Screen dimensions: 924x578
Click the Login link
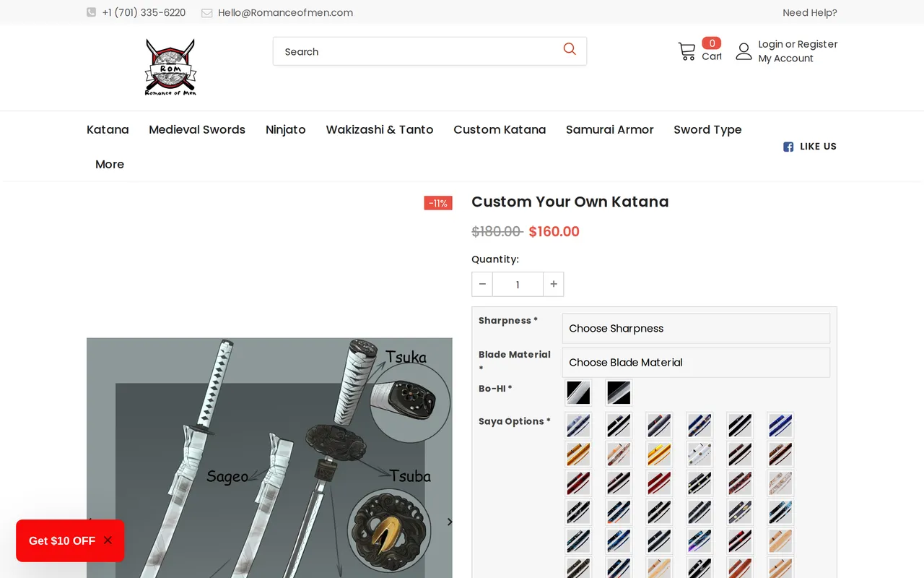point(770,44)
